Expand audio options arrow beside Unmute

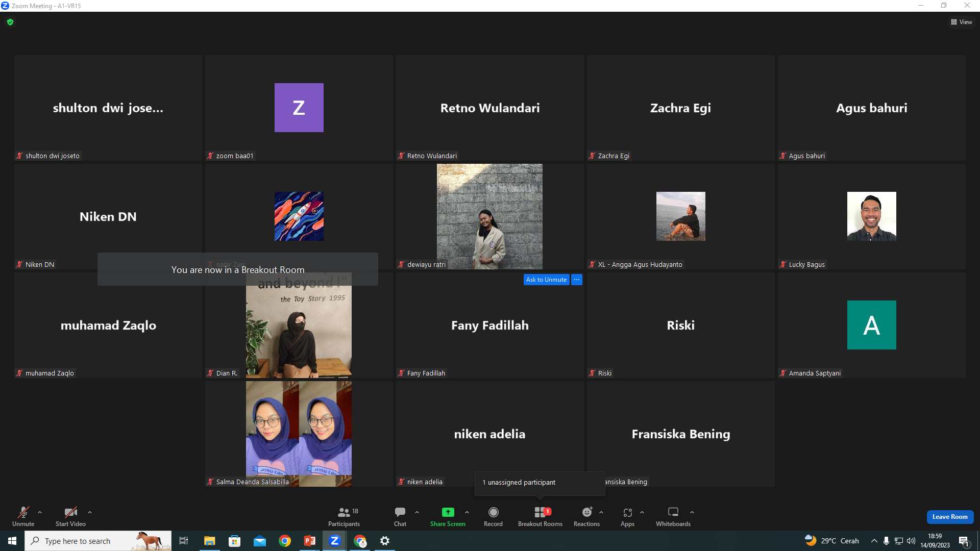coord(40,512)
